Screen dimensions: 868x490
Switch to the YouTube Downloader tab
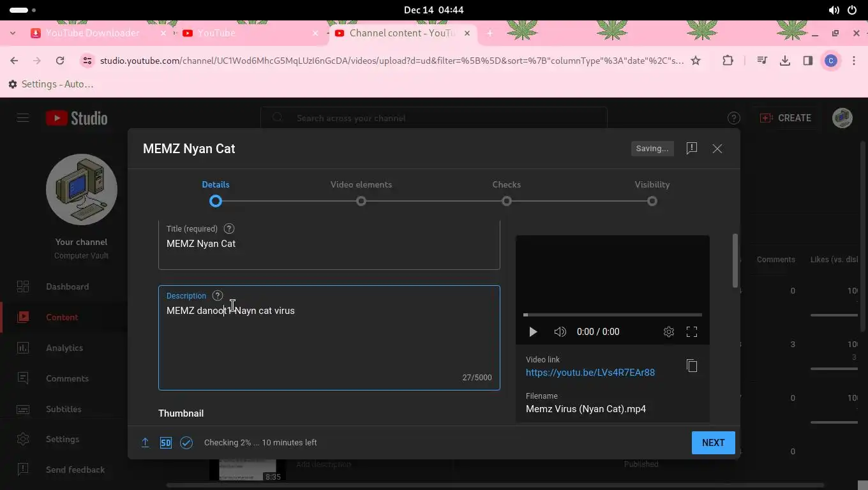(x=93, y=33)
